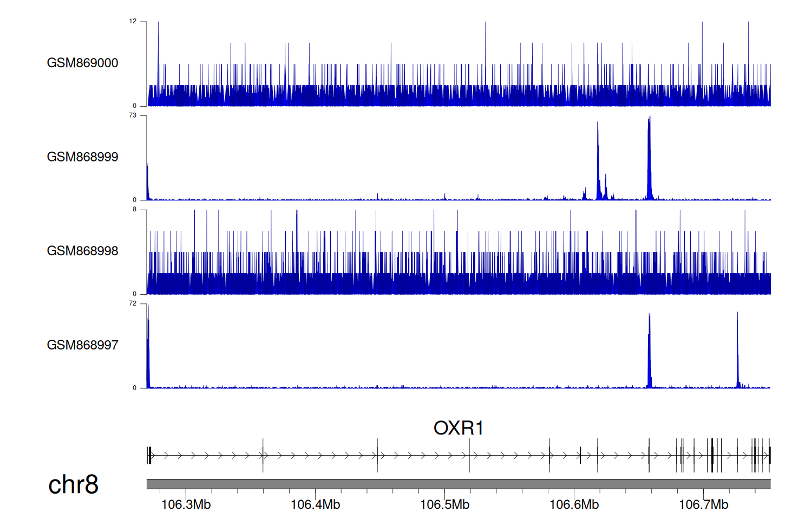Click the last exon of OXR1 gene

[x=769, y=455]
